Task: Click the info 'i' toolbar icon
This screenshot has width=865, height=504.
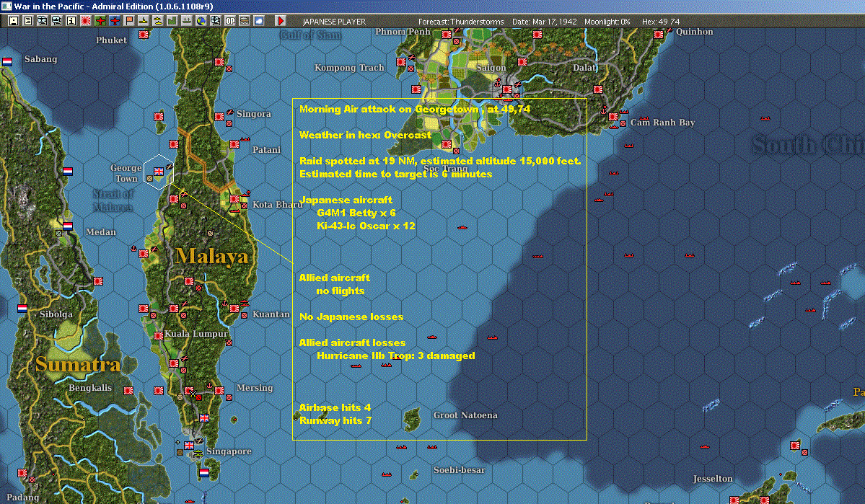Action: 71,21
